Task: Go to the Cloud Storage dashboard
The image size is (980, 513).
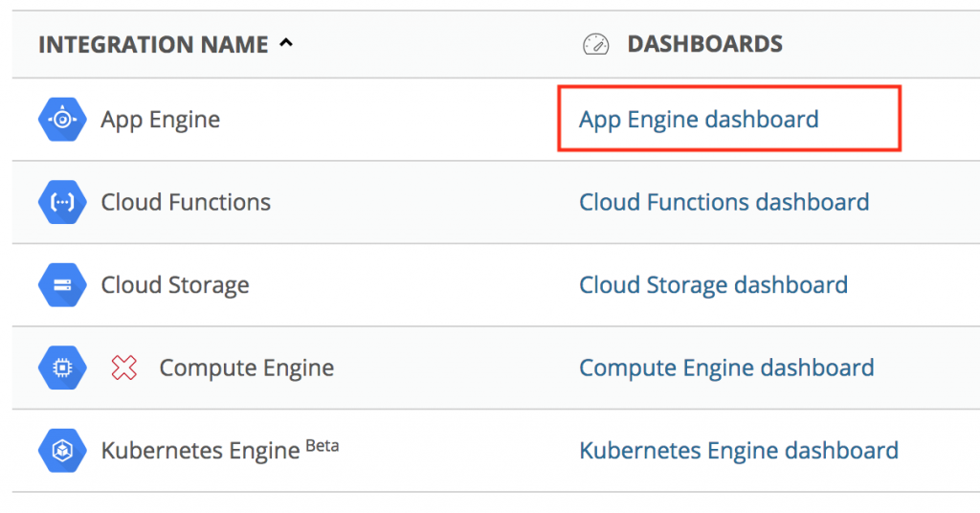Action: pyautogui.click(x=713, y=285)
